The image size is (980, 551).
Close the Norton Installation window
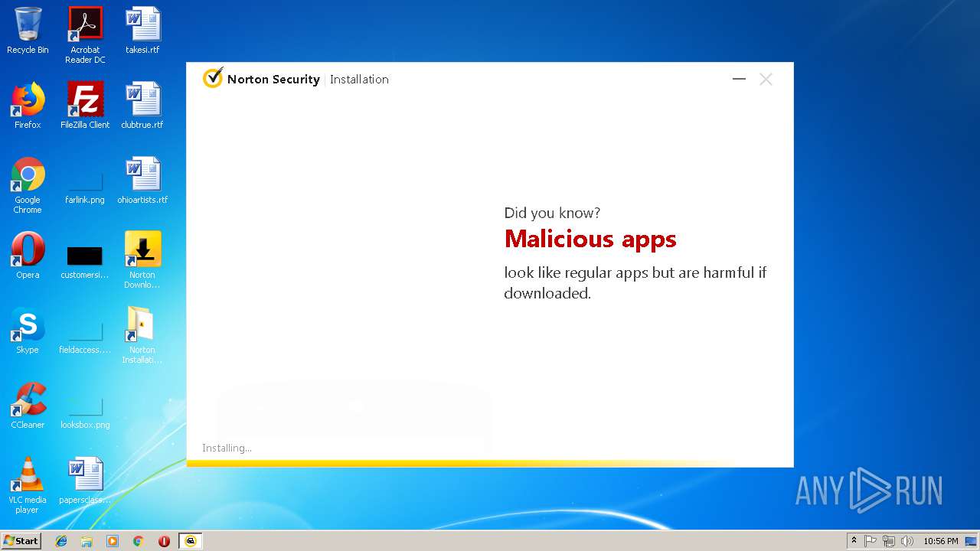[766, 79]
